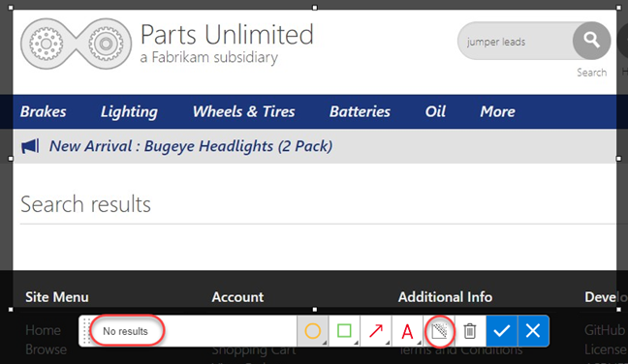628x364 pixels.
Task: Click the magnifying glass search button
Action: pyautogui.click(x=591, y=41)
